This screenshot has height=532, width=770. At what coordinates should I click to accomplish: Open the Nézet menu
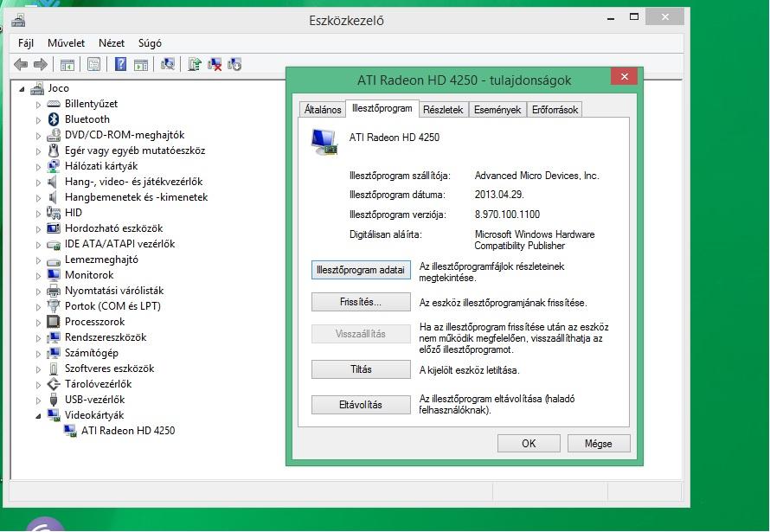[x=112, y=43]
